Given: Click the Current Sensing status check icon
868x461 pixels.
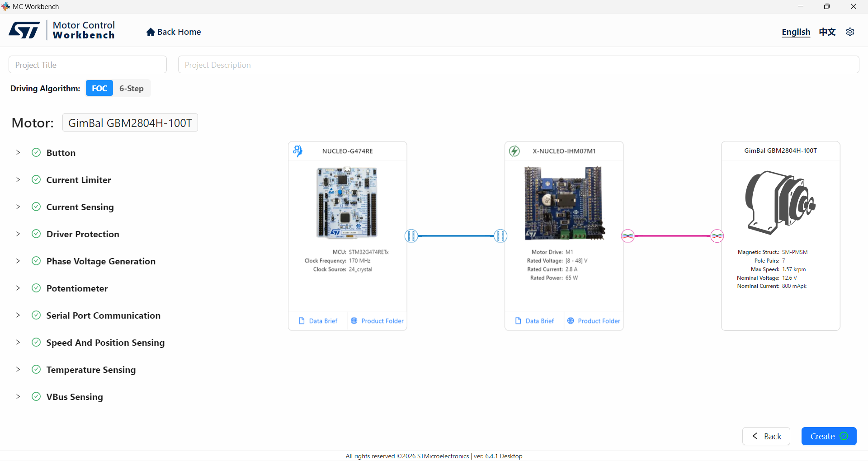Looking at the screenshot, I should click(36, 207).
